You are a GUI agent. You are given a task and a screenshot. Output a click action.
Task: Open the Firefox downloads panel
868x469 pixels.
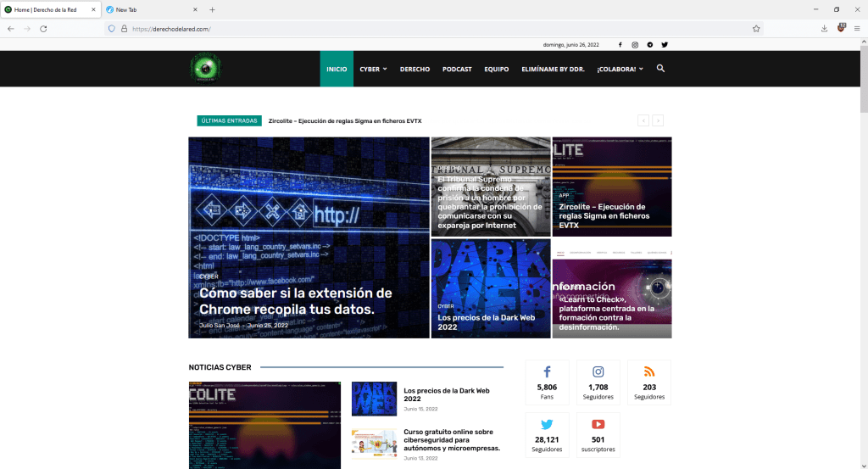(x=824, y=28)
